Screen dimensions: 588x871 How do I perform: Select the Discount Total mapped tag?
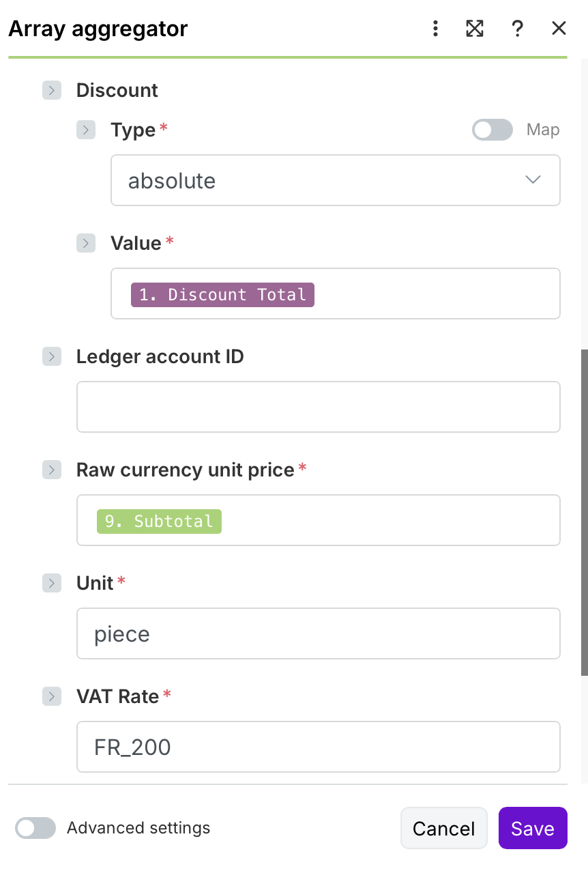click(x=222, y=295)
